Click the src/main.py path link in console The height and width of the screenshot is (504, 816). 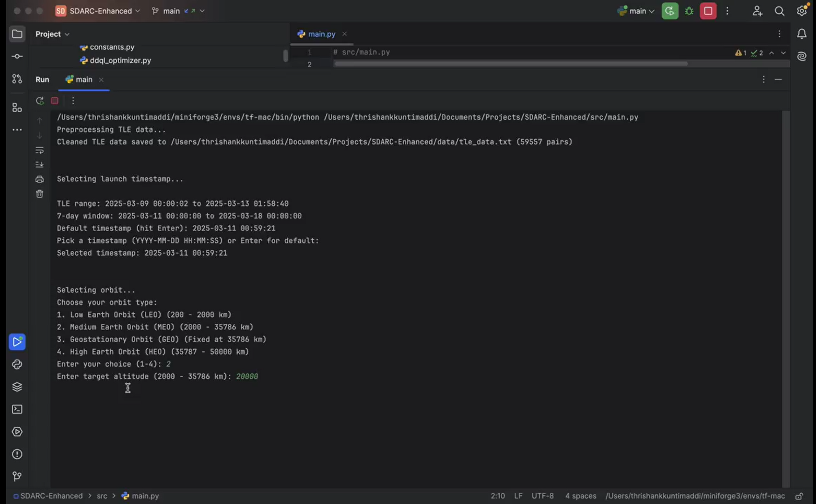coord(481,117)
